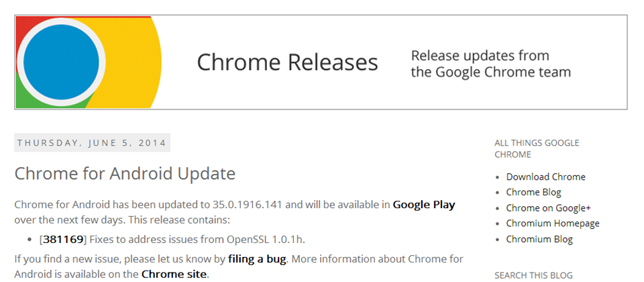This screenshot has height=282, width=644.
Task: Click the "Release updates from" banner tagline
Action: point(480,56)
